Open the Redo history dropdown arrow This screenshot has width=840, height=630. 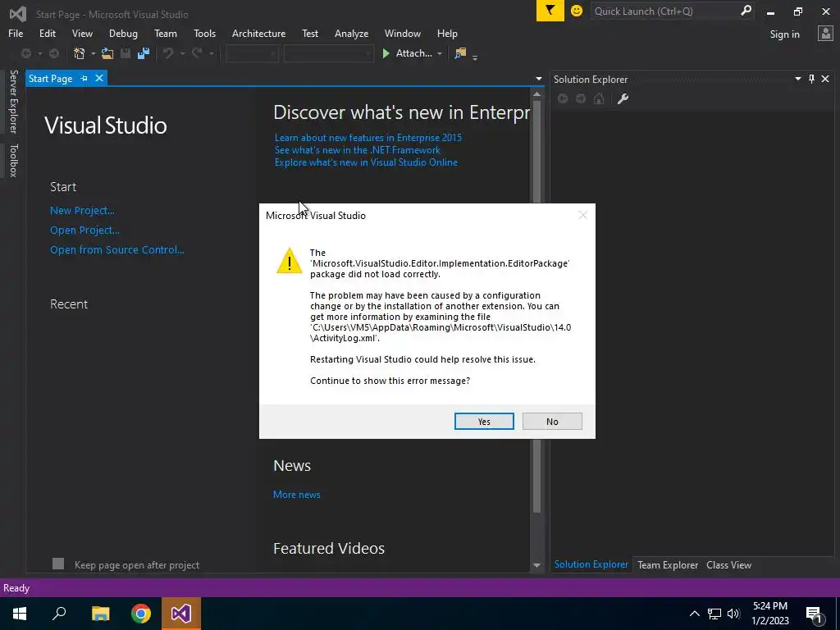(x=211, y=53)
